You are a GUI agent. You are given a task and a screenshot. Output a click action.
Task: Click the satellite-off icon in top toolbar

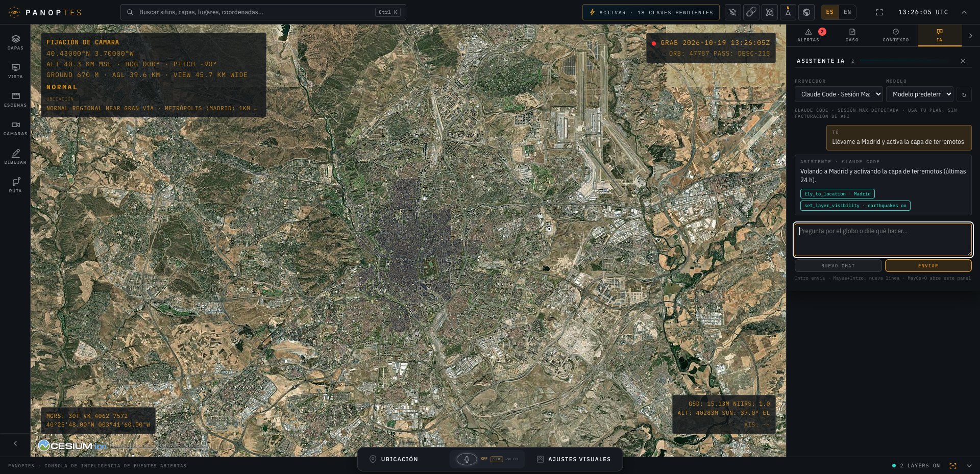point(733,12)
